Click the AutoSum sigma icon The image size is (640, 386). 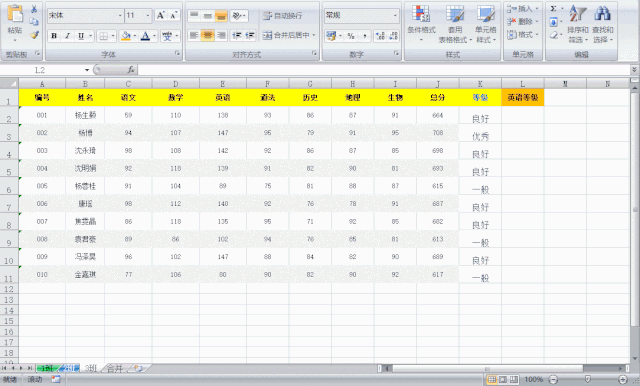click(553, 9)
